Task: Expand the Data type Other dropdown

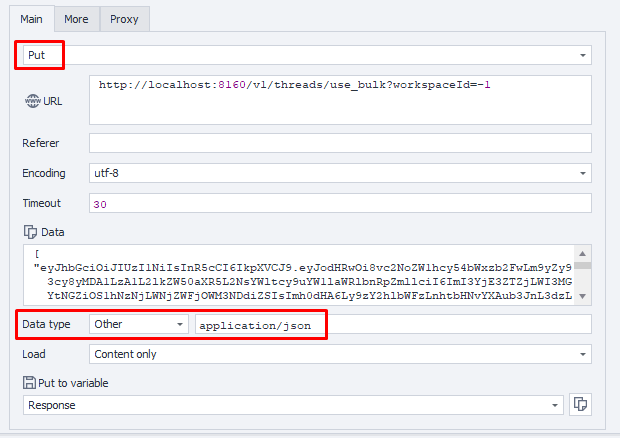Action: coord(180,324)
